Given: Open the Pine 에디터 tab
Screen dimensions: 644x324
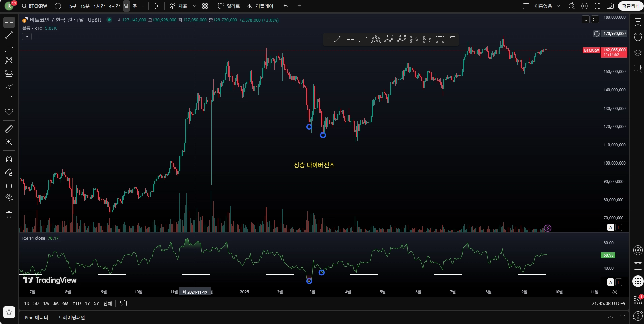Looking at the screenshot, I should 36,318.
